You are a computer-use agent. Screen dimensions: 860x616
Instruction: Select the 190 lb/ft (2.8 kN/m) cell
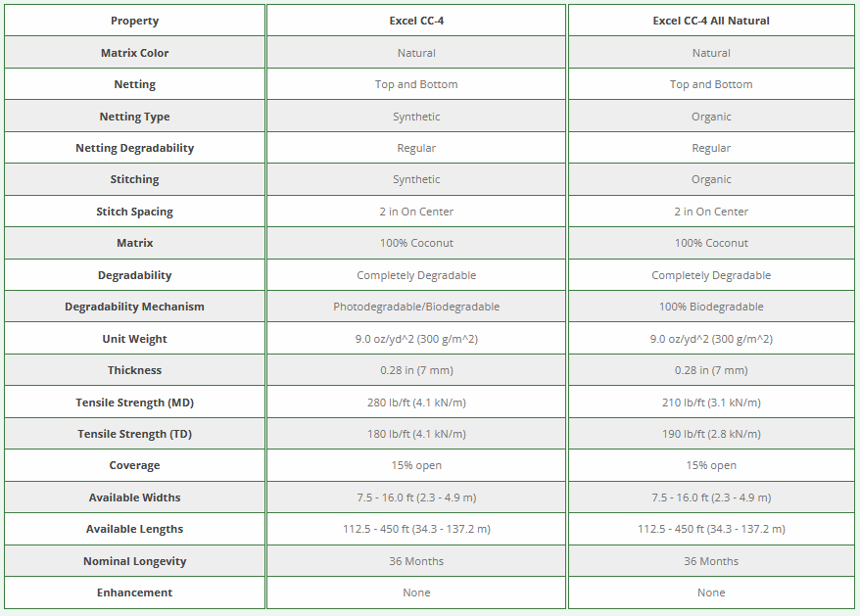coord(711,434)
